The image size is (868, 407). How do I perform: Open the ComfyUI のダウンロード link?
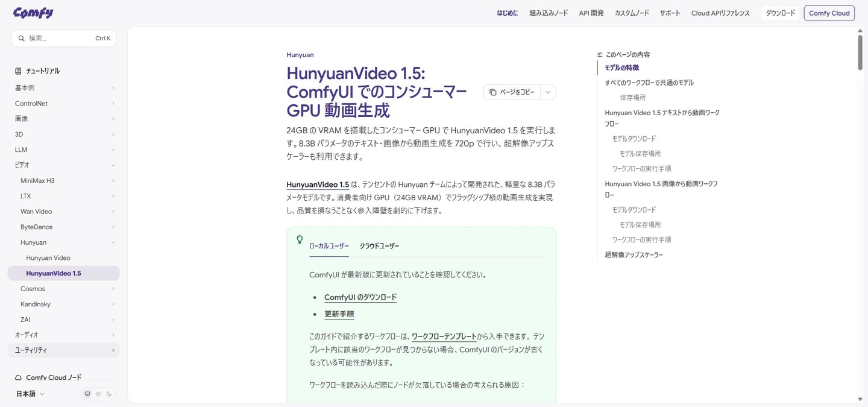click(360, 297)
